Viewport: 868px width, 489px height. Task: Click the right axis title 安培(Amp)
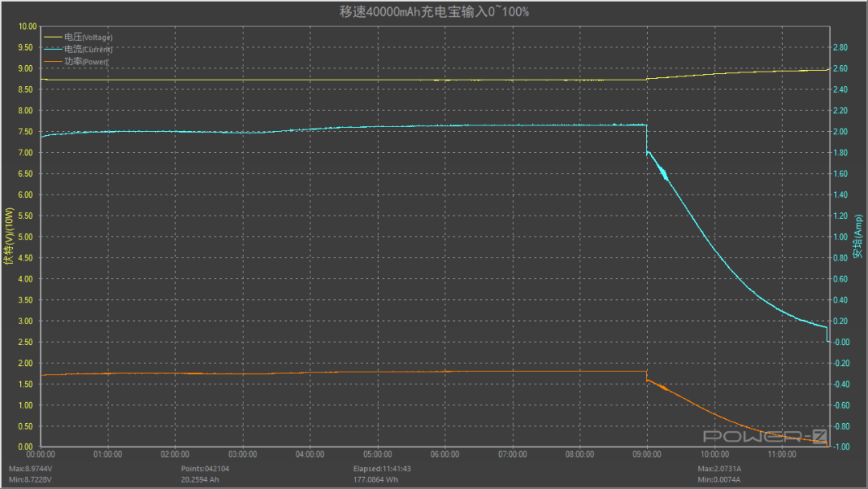click(858, 236)
